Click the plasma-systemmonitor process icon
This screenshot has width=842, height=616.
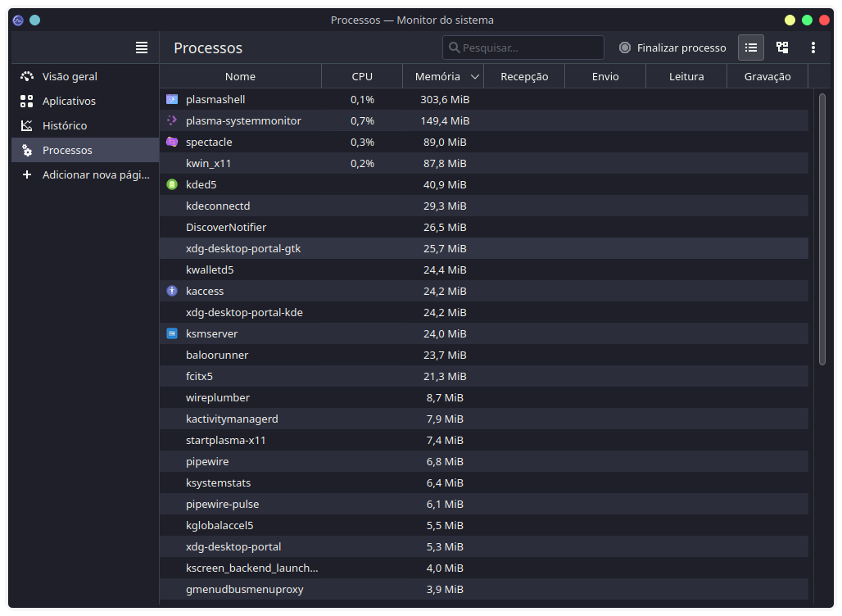[x=172, y=121]
